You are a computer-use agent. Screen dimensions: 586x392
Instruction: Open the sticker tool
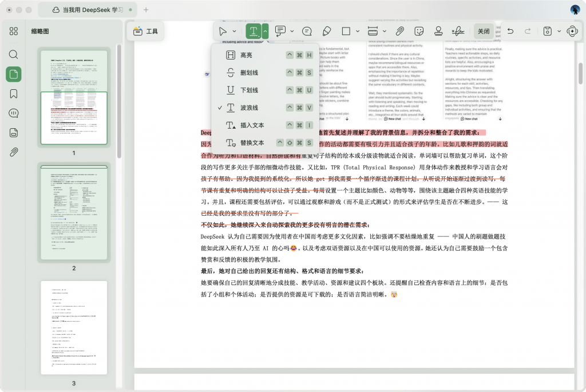tap(419, 31)
